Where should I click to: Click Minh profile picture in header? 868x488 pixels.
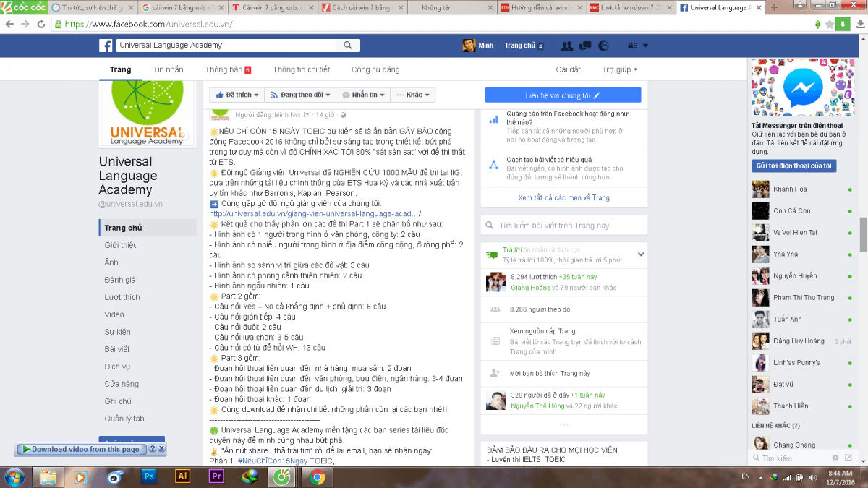(469, 46)
